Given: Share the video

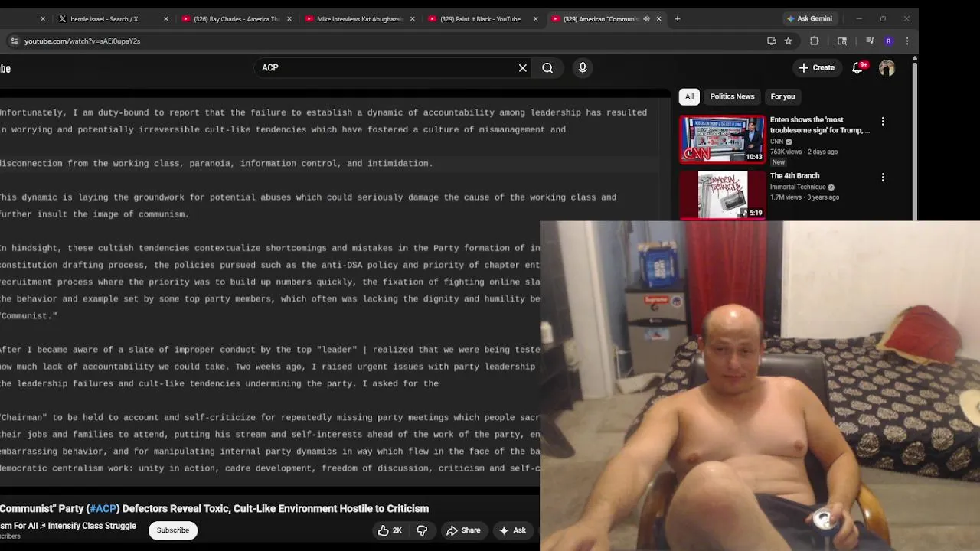Looking at the screenshot, I should (x=464, y=530).
